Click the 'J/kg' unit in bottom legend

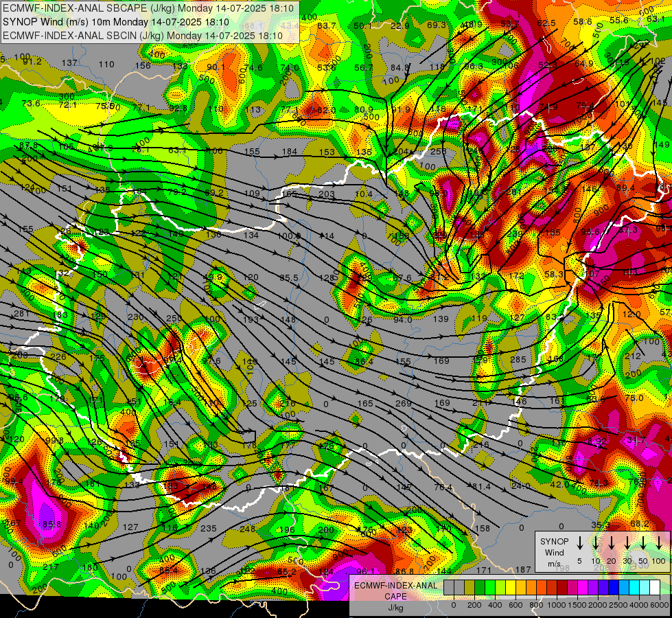pyautogui.click(x=395, y=608)
